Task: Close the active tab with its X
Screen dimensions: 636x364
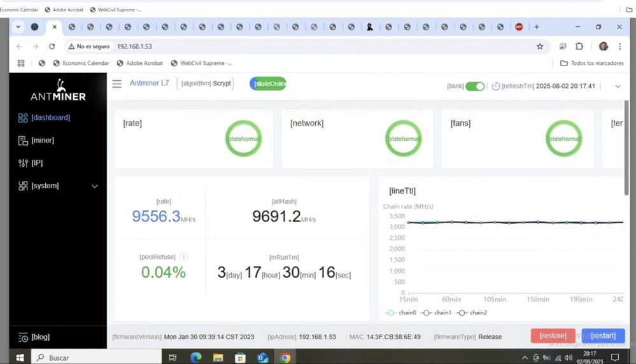Action: click(x=54, y=27)
